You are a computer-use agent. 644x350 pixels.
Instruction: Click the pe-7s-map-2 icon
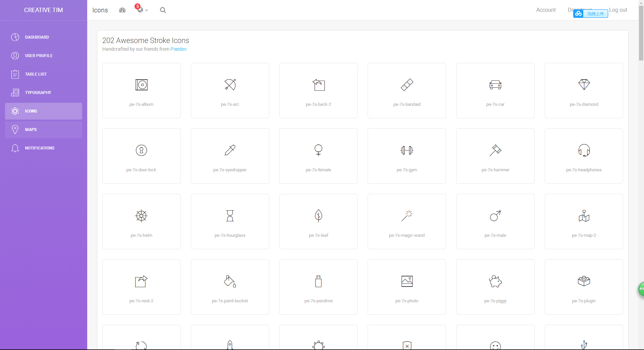click(x=584, y=216)
